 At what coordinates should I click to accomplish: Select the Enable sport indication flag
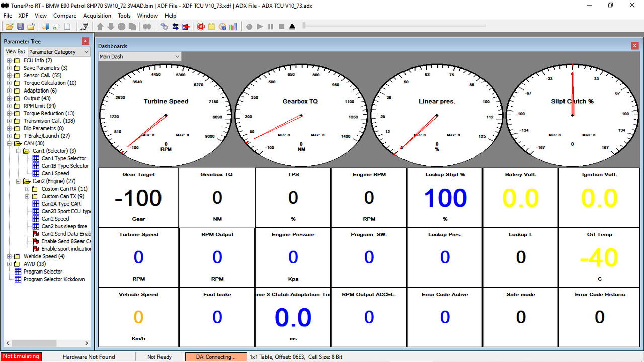tap(66, 249)
